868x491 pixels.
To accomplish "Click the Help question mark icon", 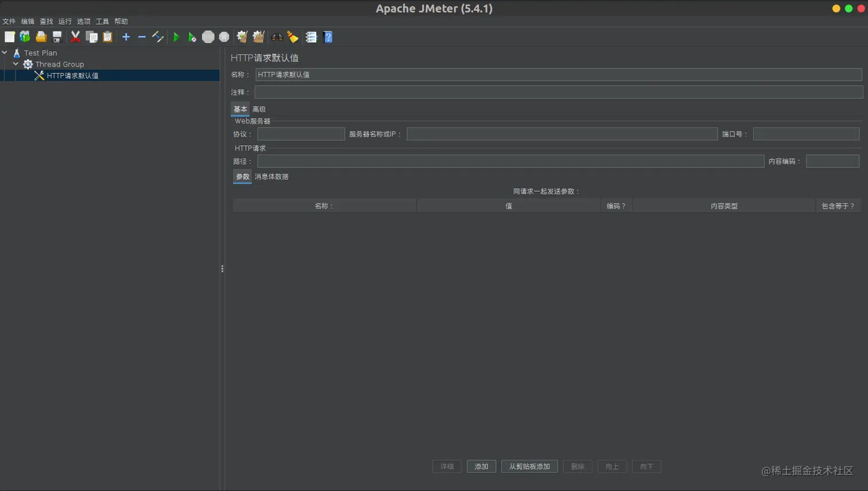I will click(x=328, y=37).
